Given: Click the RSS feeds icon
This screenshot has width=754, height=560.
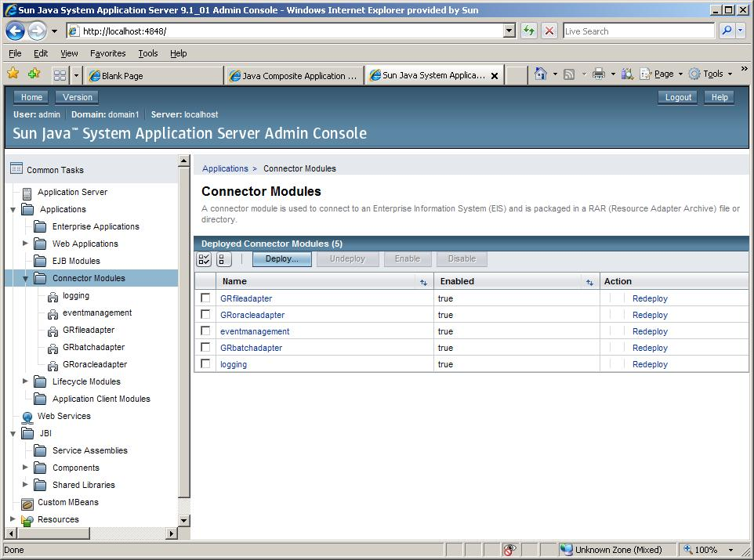Looking at the screenshot, I should (x=569, y=74).
